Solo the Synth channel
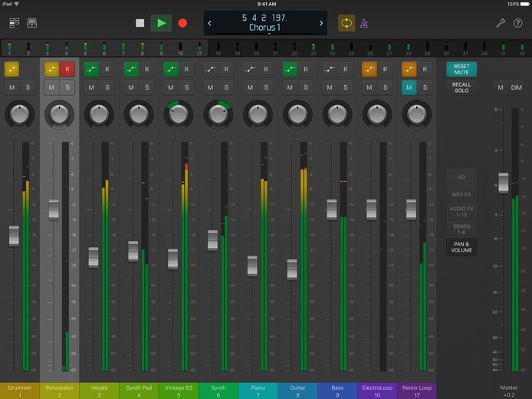Screen dimensions: 532x399 click(226, 87)
